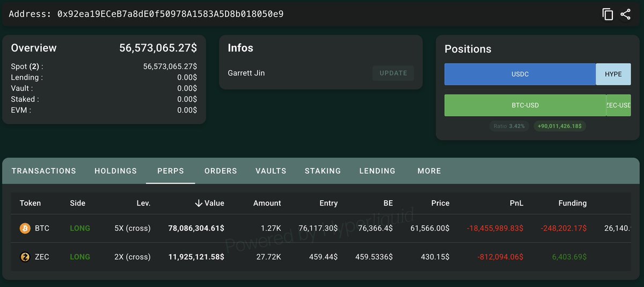Click the ZEC entry price 459.44$
This screenshot has width=644, height=287.
(324, 257)
